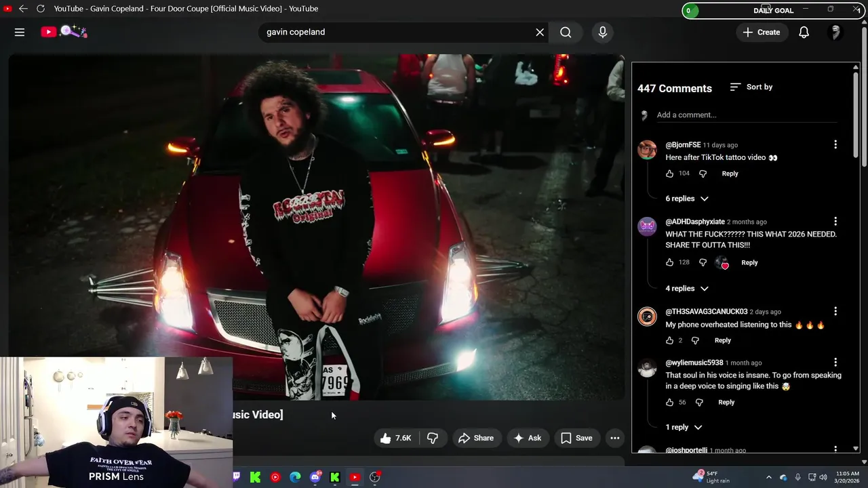Reply to @TH3SAVAG3CANUCK03's comment
Image resolution: width=868 pixels, height=488 pixels.
(x=723, y=340)
